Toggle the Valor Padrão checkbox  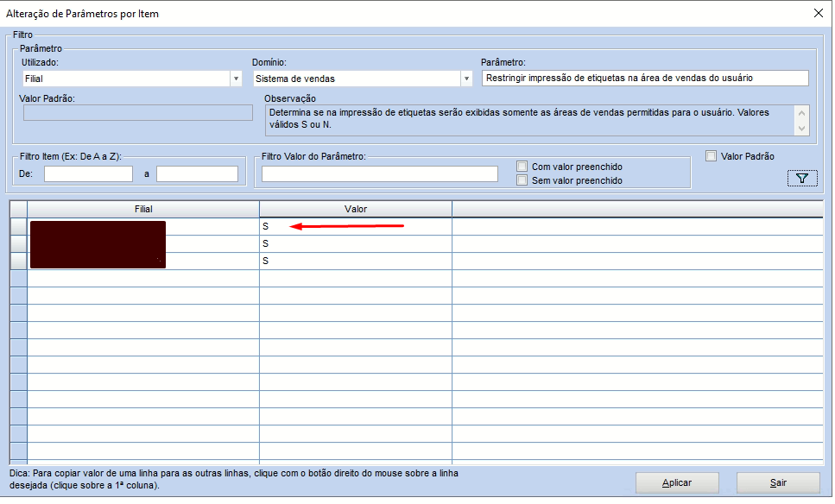coord(712,155)
